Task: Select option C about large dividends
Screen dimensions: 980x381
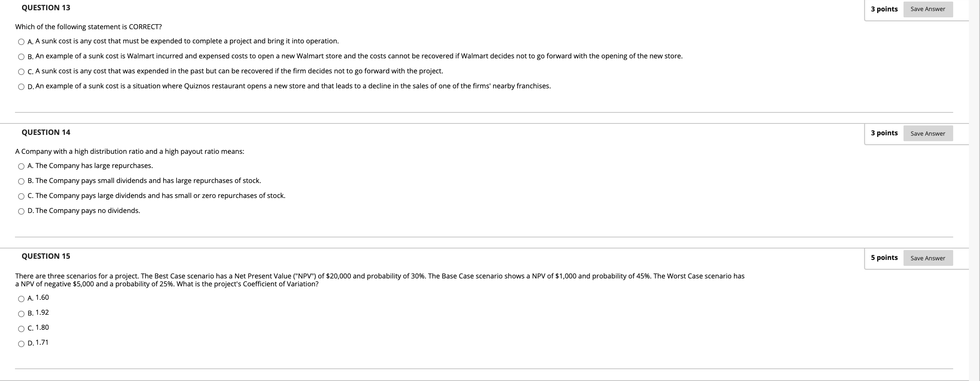Action: coord(21,196)
